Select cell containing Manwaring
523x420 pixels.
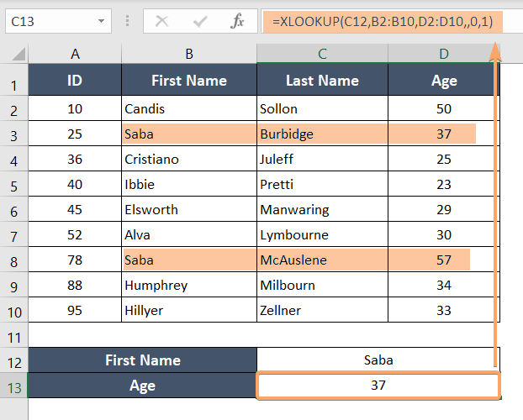pos(322,209)
